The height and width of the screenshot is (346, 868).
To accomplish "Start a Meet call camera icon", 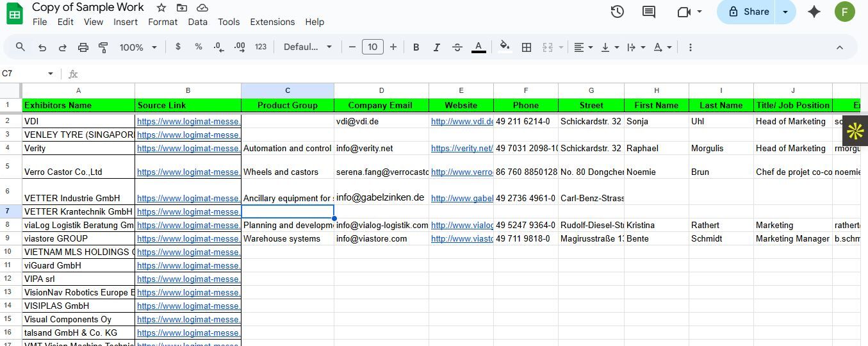I will tap(683, 12).
